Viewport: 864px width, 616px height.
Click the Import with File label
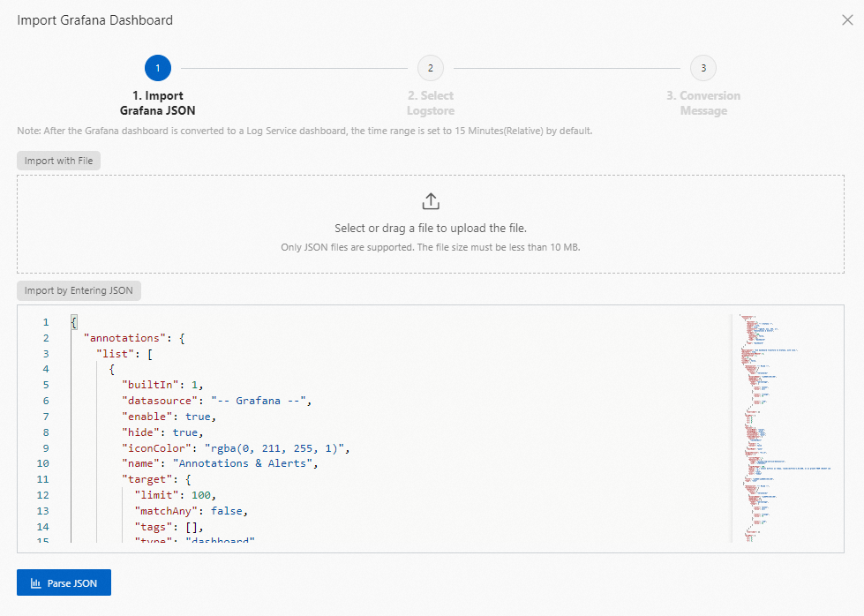click(x=58, y=161)
